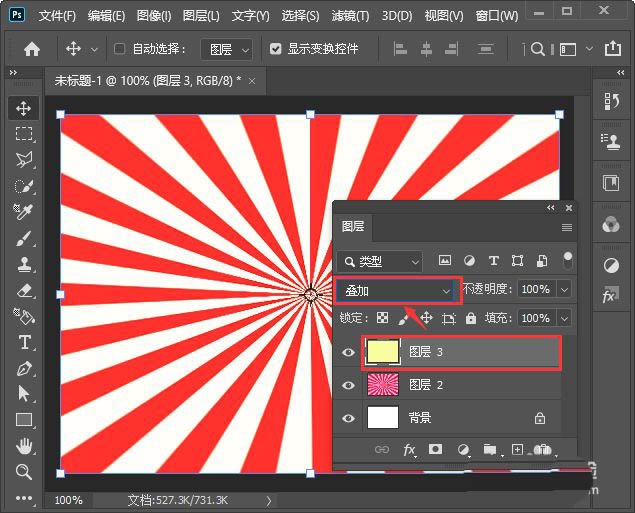This screenshot has height=513, width=635.
Task: Align left edges in options bar
Action: tap(400, 49)
